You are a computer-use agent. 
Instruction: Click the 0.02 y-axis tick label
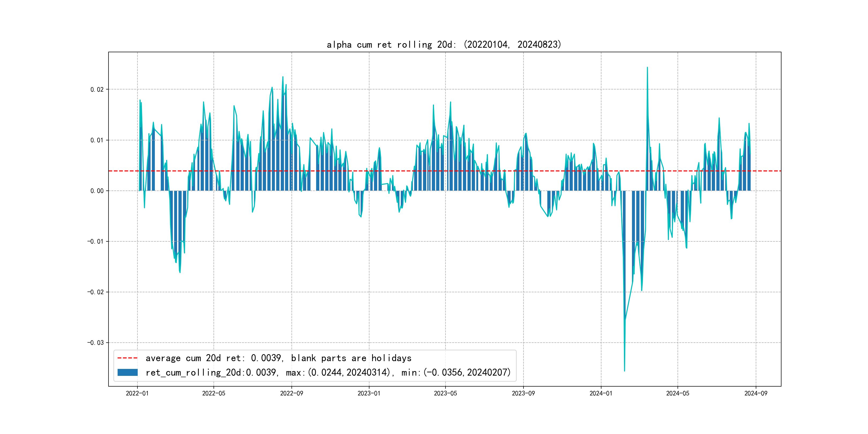coord(97,89)
